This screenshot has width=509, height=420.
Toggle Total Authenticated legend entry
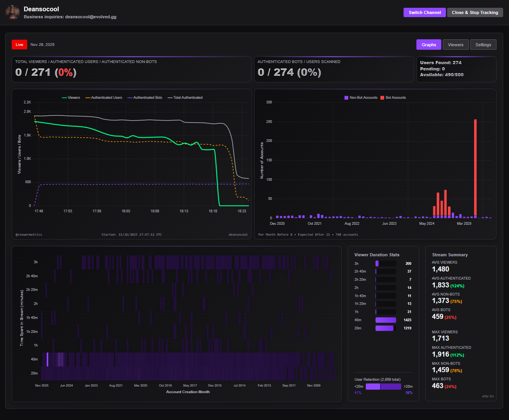pos(185,98)
